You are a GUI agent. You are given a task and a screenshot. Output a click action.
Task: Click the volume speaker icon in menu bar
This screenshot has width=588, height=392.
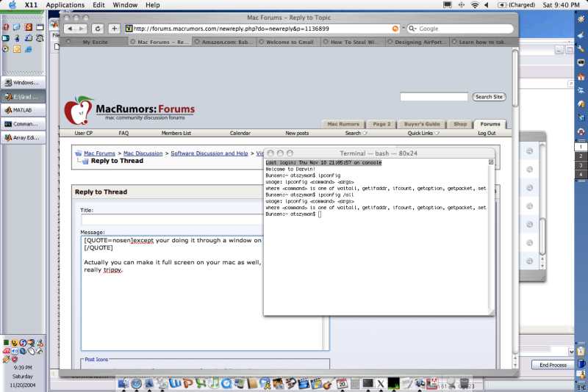[487, 5]
